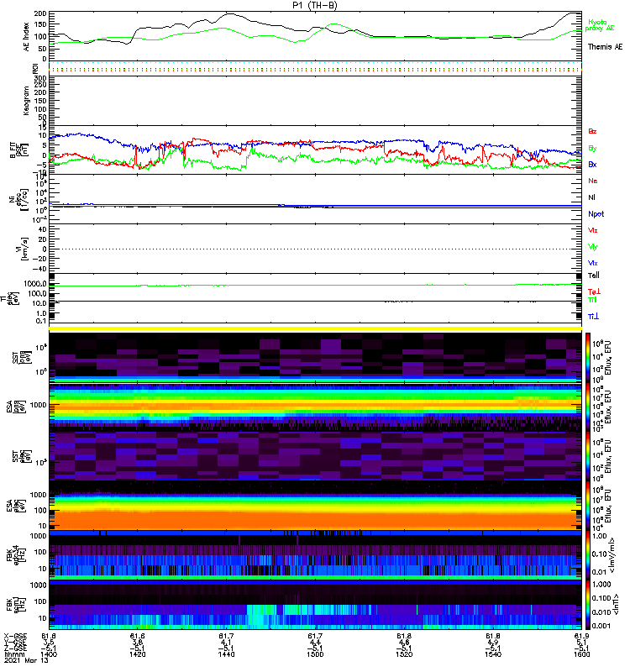Select the green 'Till' temperature legend label
The width and height of the screenshot is (630, 672).
592,300
